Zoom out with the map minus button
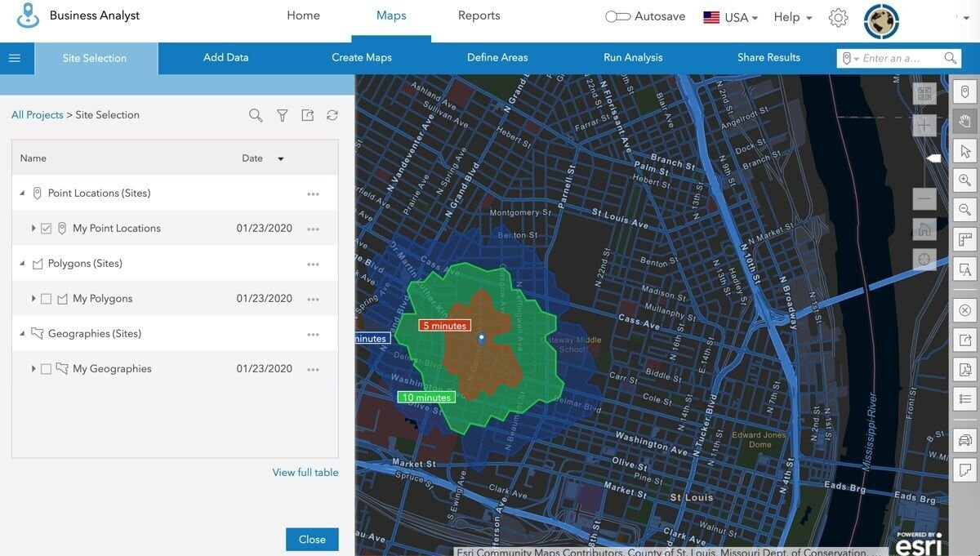The height and width of the screenshot is (556, 980). (x=924, y=198)
